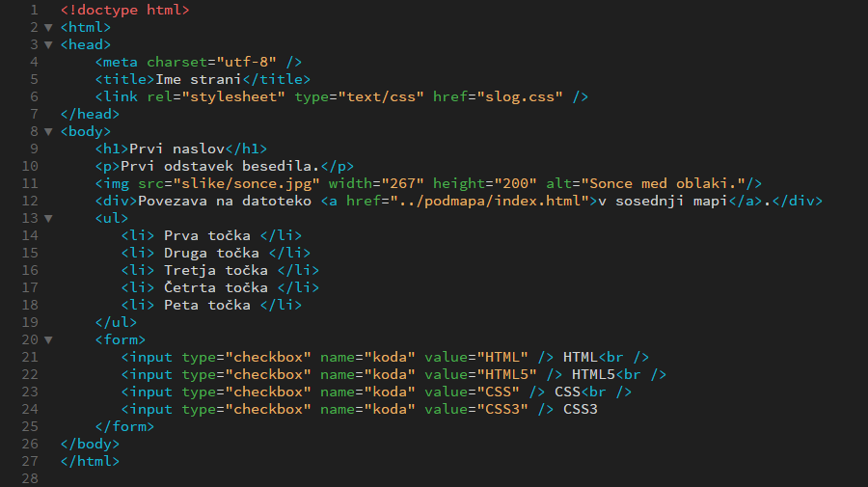868x487 pixels.
Task: Collapse the html tag fold arrow
Action: (49, 27)
